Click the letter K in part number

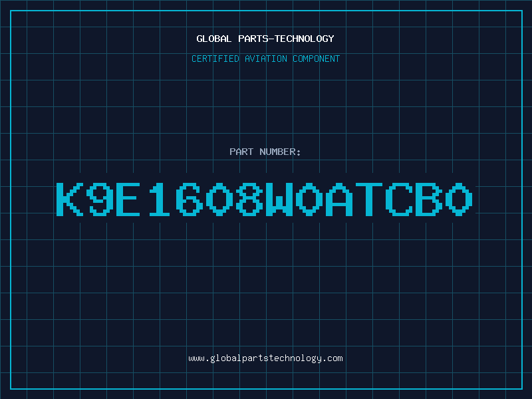(x=70, y=199)
